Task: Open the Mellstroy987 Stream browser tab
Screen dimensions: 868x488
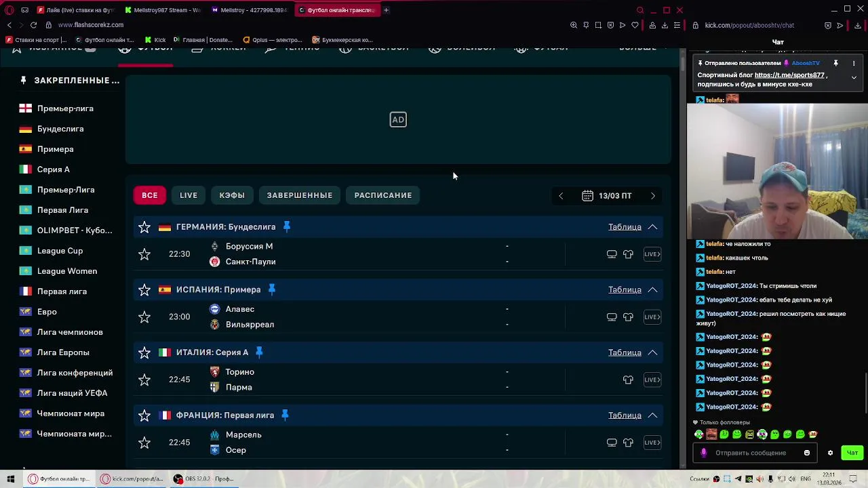Action: pyautogui.click(x=163, y=10)
